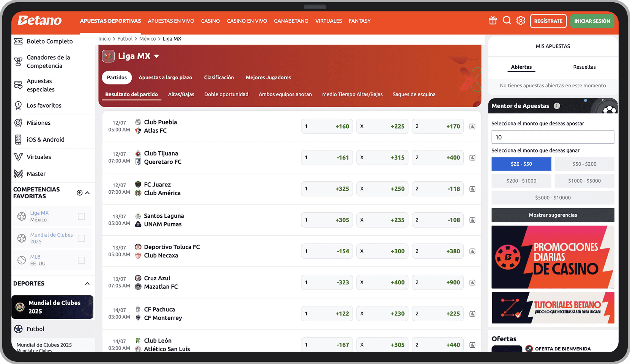The height and width of the screenshot is (364, 630).
Task: Click the Ganadores de la Competencia trophy icon
Action: pyautogui.click(x=18, y=61)
